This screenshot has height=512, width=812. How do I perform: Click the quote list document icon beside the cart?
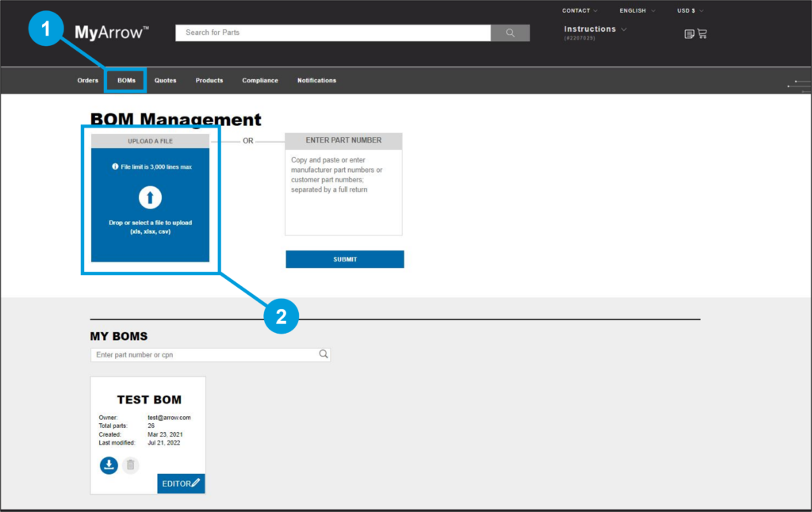(688, 33)
